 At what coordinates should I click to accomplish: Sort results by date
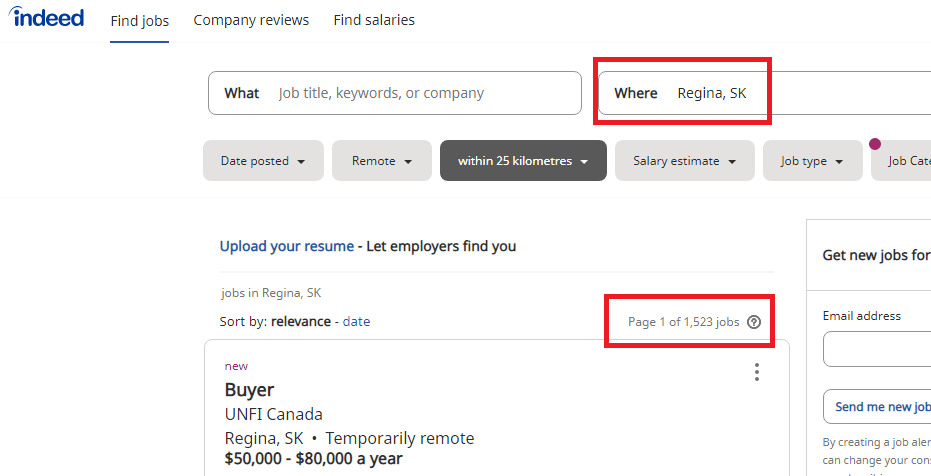(x=356, y=322)
